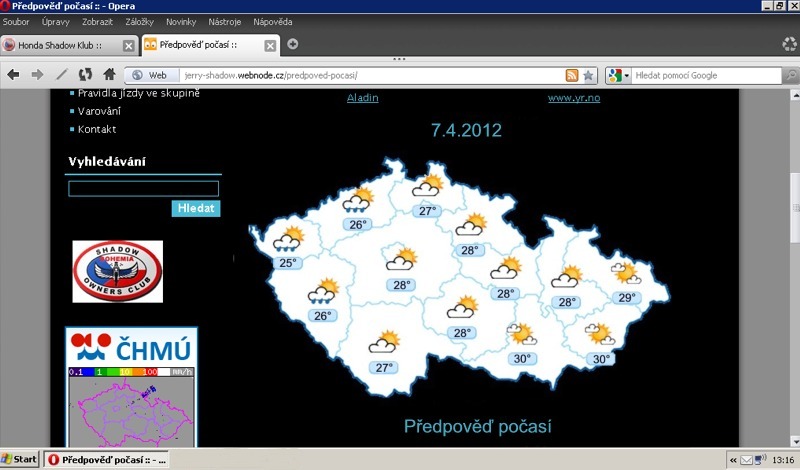Open the Aladin link
The height and width of the screenshot is (470, 800).
pos(363,97)
